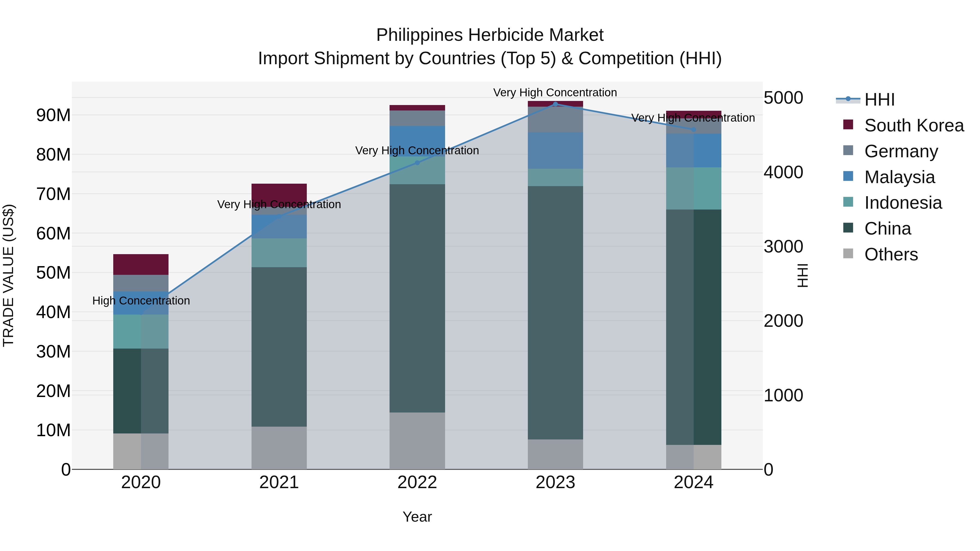980x551 pixels.
Task: Click the 2024 Malaysia bar segment
Action: (x=694, y=150)
